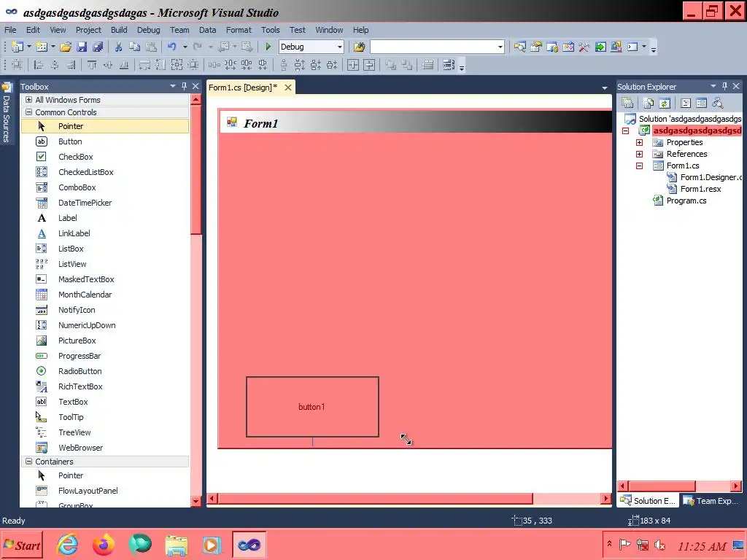Open Firefox from the taskbar
The width and height of the screenshot is (747, 560).
tap(104, 545)
